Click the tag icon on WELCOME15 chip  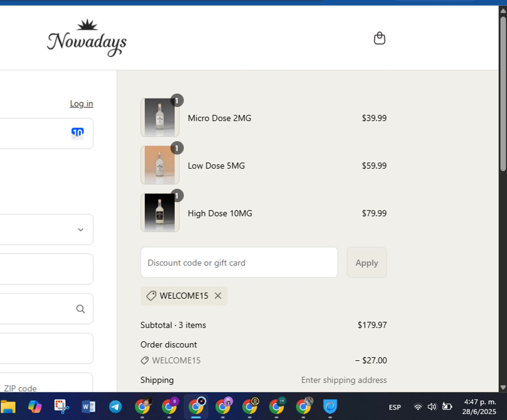click(x=151, y=296)
